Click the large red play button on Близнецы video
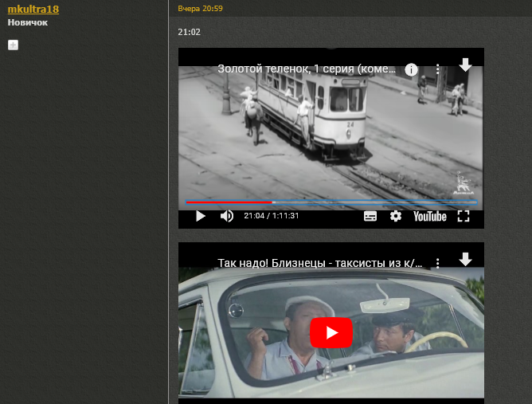532x404 pixels. 331,332
